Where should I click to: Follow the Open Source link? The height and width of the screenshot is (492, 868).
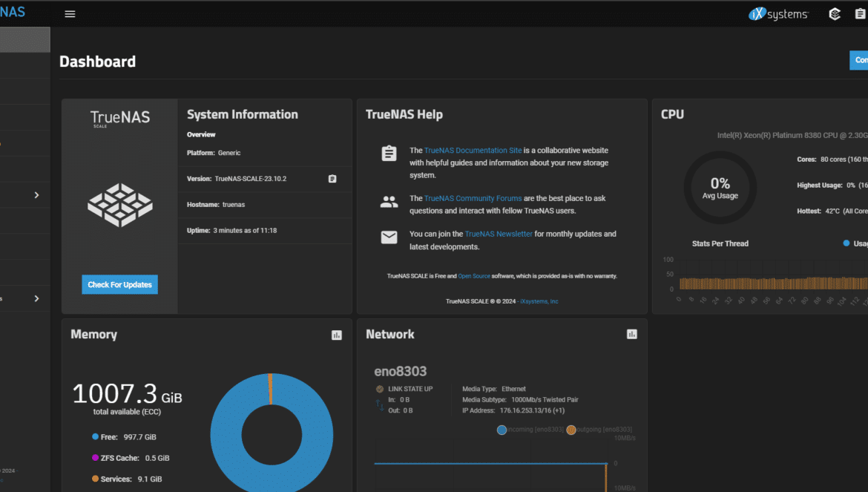(474, 276)
